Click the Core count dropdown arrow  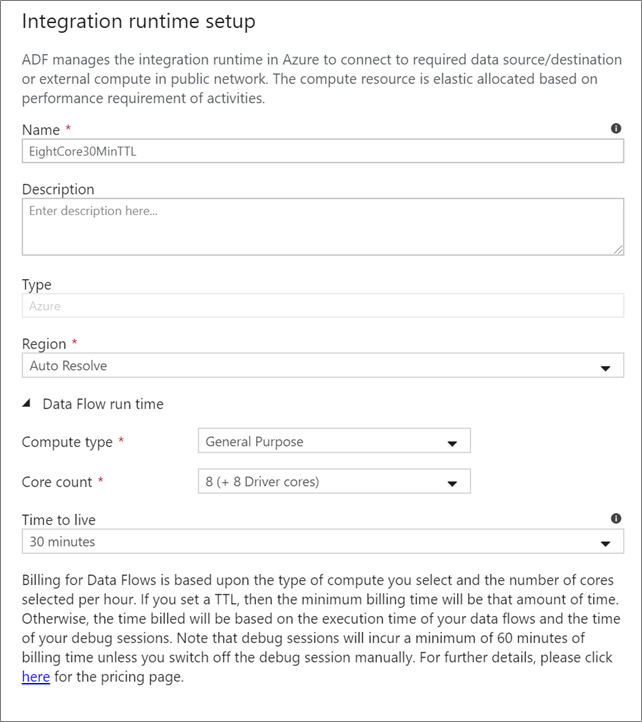[451, 484]
